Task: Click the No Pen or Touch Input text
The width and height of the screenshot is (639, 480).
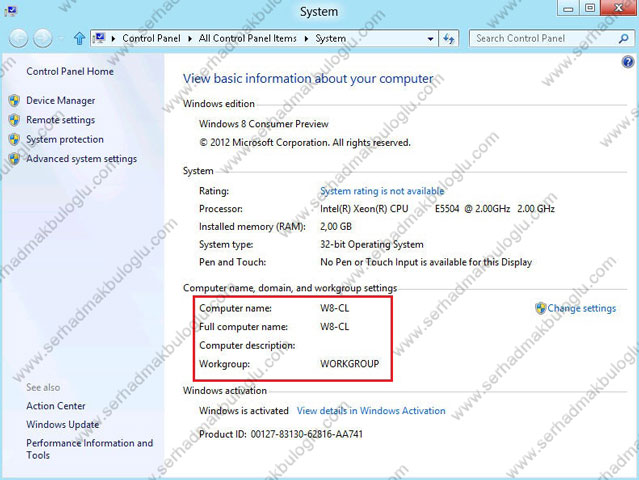Action: 426,262
